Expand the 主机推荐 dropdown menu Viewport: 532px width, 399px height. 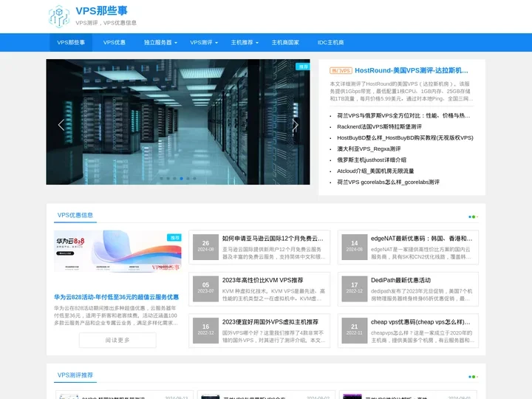[x=245, y=43]
